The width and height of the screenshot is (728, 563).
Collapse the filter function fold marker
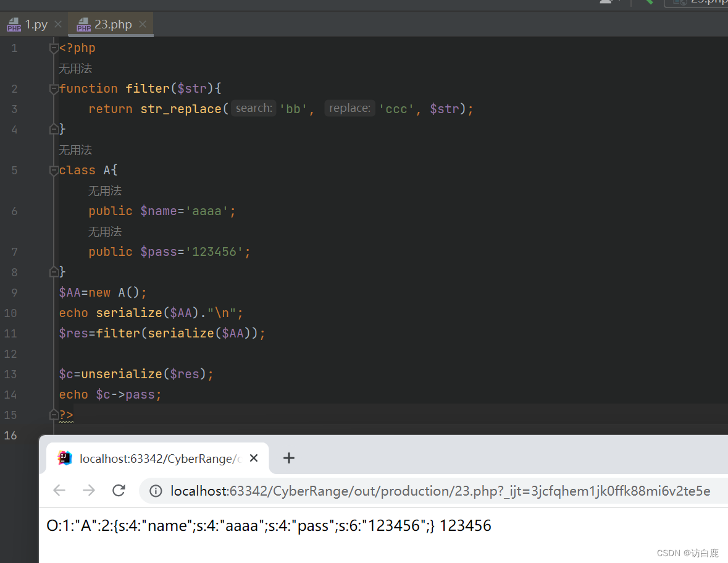coord(54,89)
